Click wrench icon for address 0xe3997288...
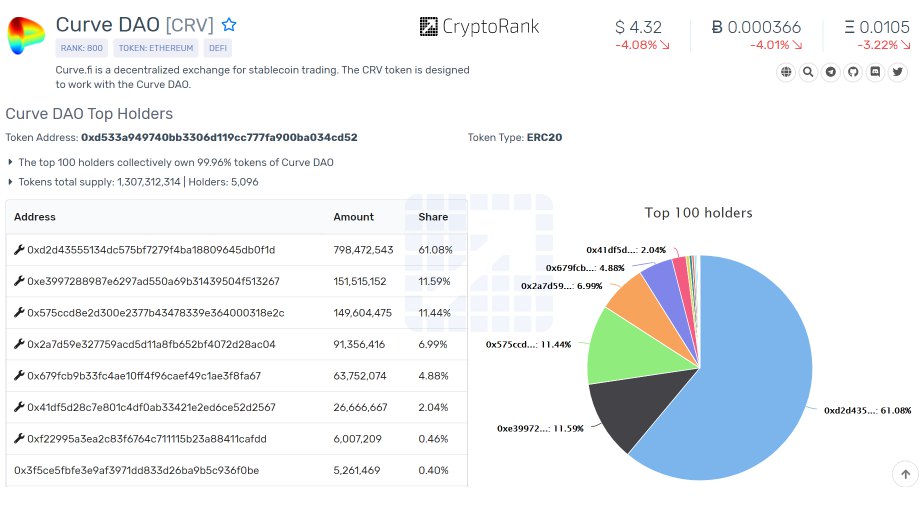Viewport: 920px width, 528px height. pyautogui.click(x=19, y=281)
